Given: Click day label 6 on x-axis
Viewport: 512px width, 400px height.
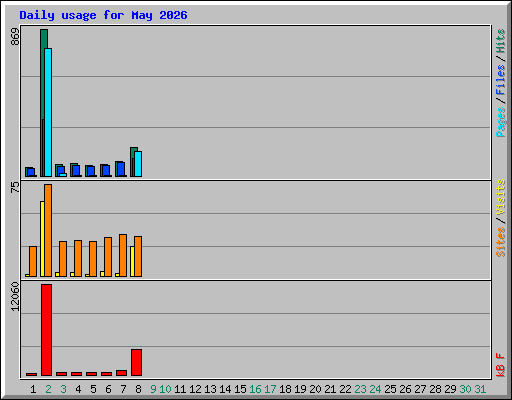Looking at the screenshot, I should [108, 389].
